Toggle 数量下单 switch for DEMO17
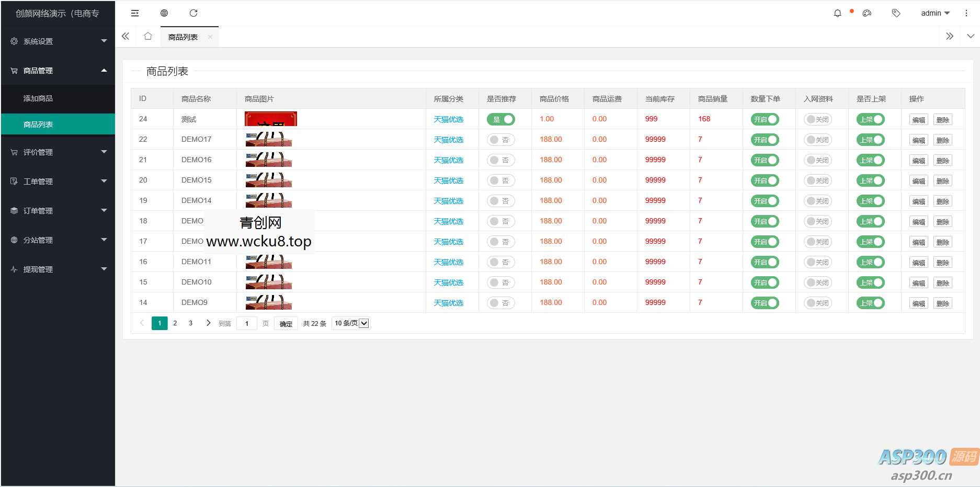The width and height of the screenshot is (980, 487). [765, 140]
